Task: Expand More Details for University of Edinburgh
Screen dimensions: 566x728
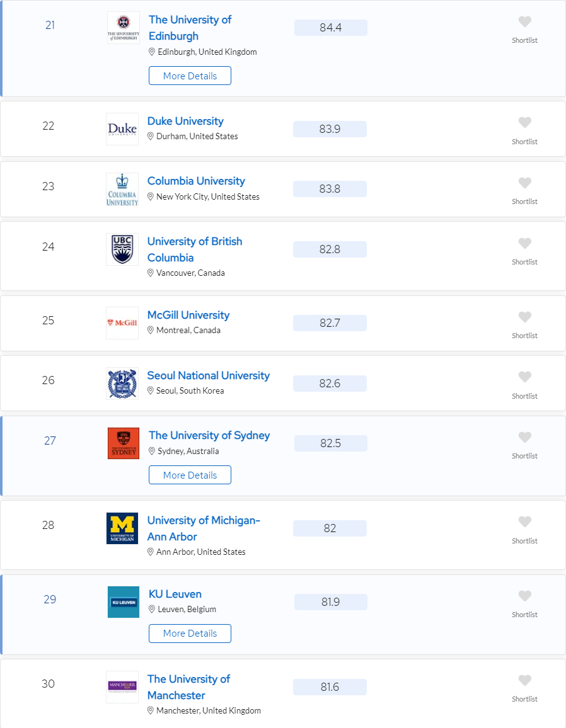Action: point(190,76)
